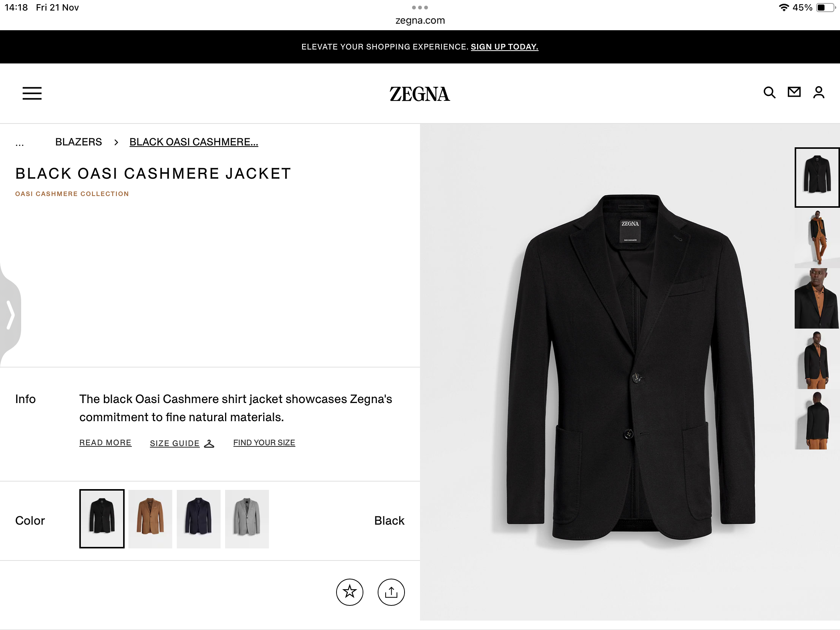Share the product using the share icon
The image size is (840, 630).
[x=391, y=592]
